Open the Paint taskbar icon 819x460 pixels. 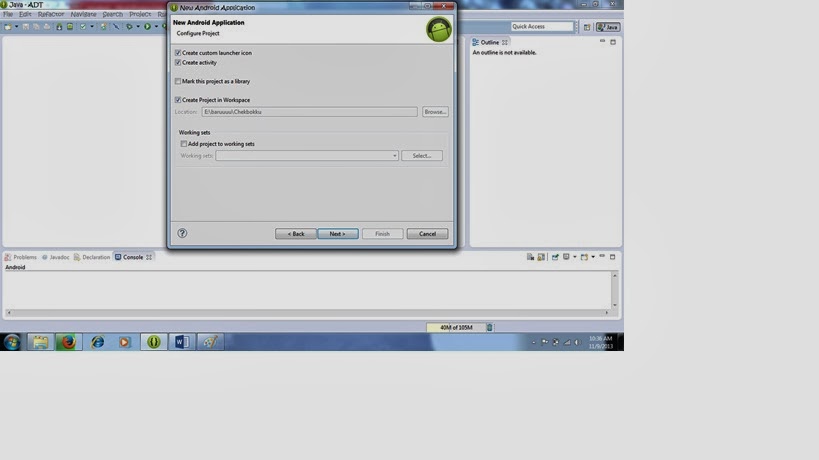(x=210, y=342)
